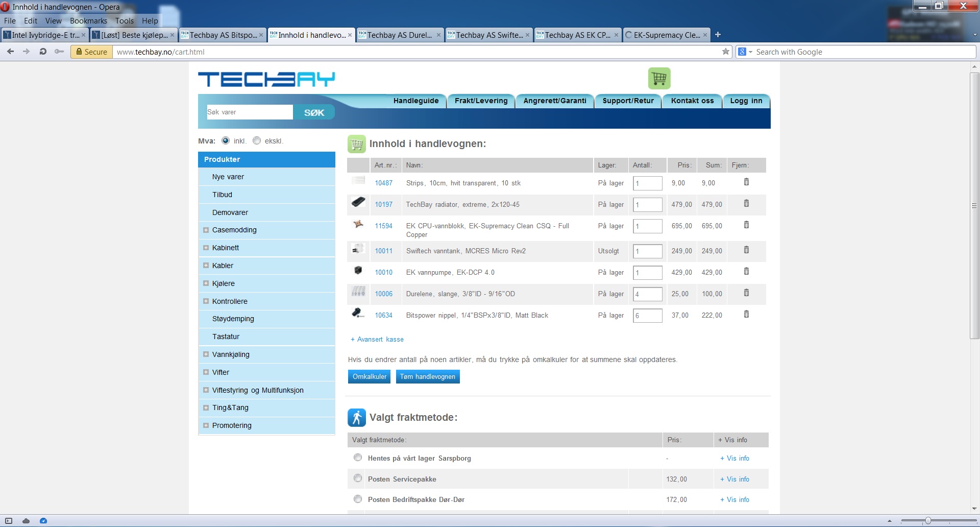Viewport: 980px width, 527px height.
Task: Open thumbnail of EK-Supremacy CPU block
Action: click(358, 224)
